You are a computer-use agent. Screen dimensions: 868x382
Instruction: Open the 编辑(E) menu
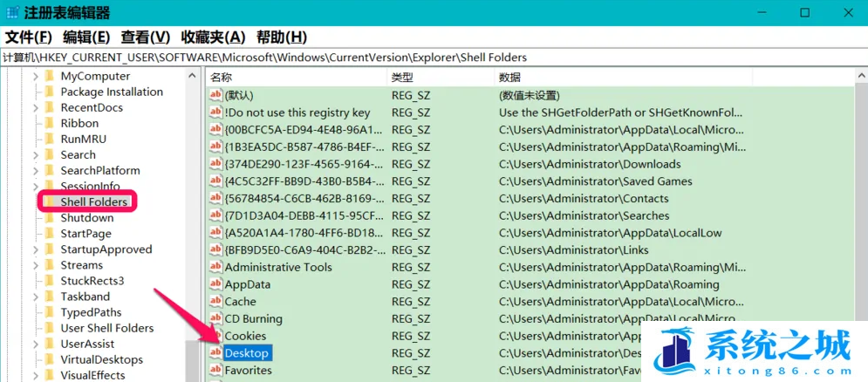[86, 38]
